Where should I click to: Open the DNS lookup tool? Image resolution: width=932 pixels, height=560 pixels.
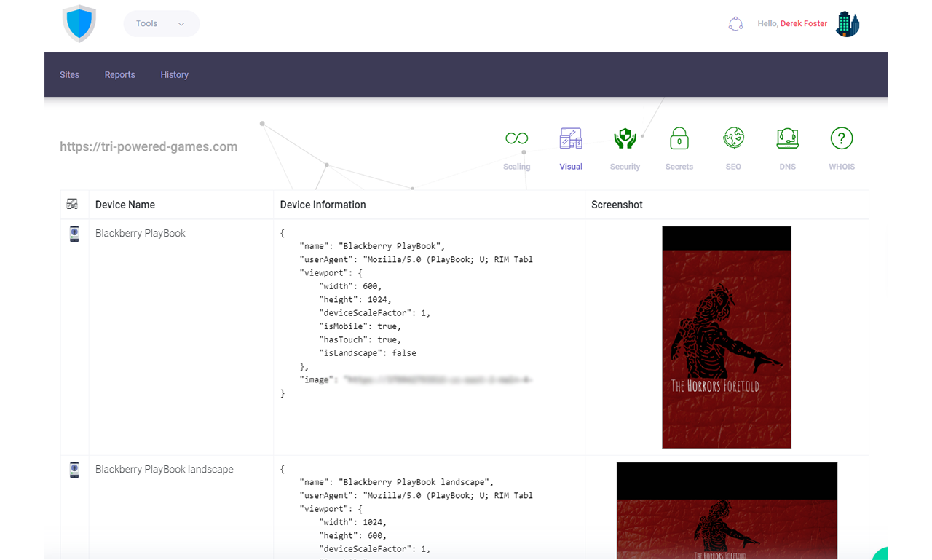point(787,146)
